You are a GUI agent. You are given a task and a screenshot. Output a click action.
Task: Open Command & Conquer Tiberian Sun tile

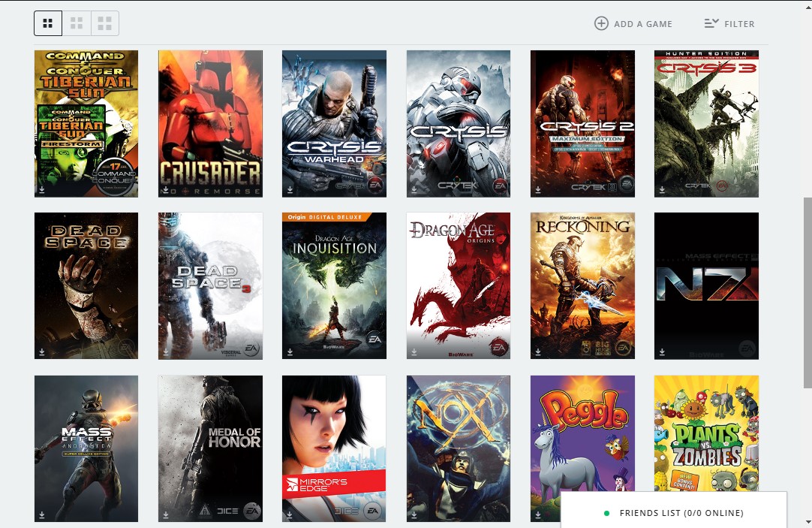86,123
